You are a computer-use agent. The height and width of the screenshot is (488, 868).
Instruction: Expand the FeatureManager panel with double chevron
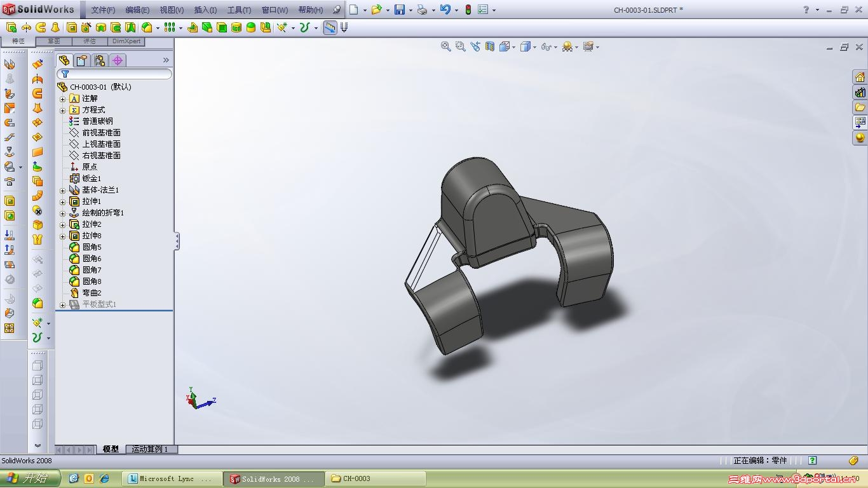(x=166, y=60)
